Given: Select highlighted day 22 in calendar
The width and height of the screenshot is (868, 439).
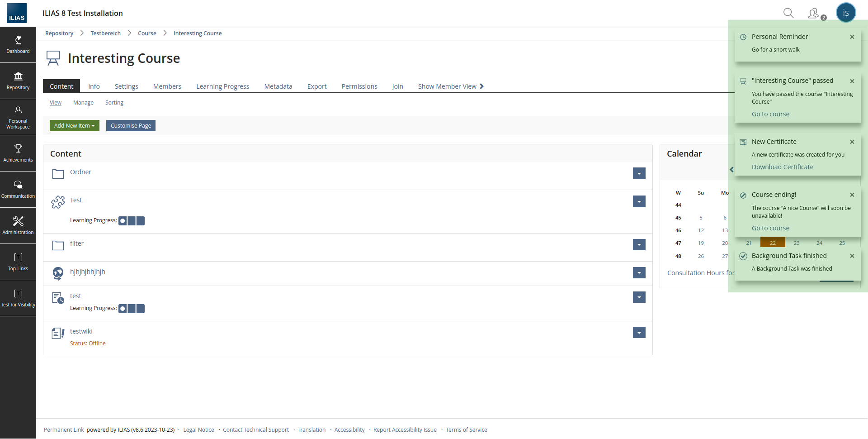Looking at the screenshot, I should 773,243.
